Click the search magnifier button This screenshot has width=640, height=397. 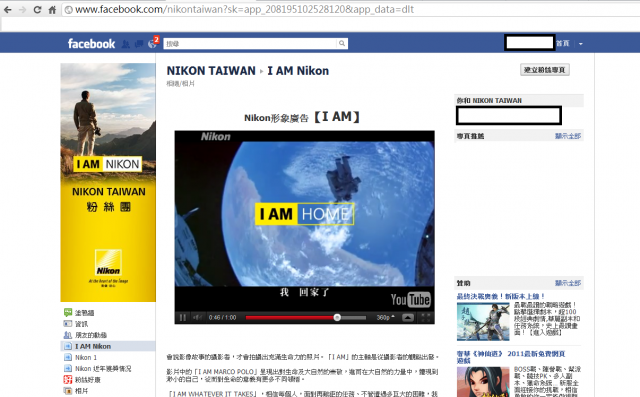(342, 44)
